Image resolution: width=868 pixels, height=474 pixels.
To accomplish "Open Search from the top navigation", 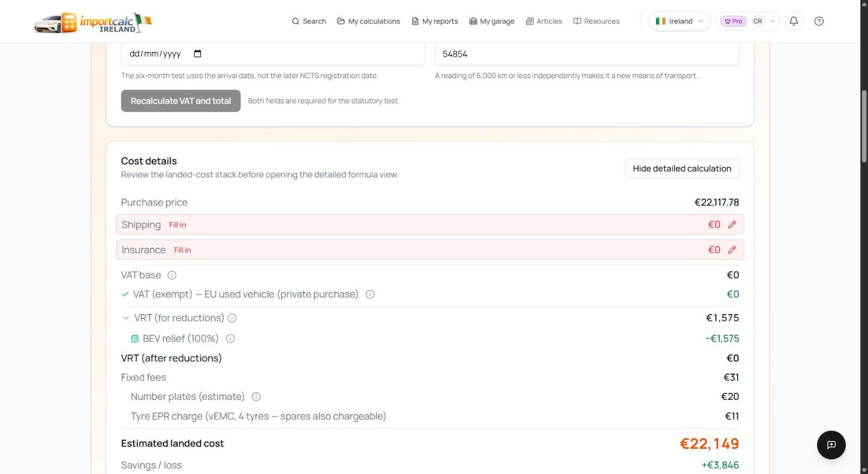I will click(x=309, y=21).
